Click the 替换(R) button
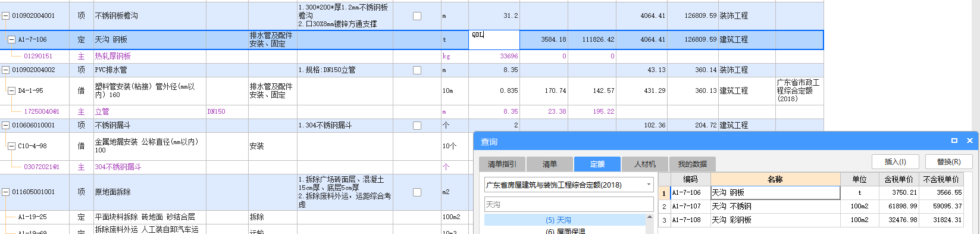This screenshot has width=980, height=234. (948, 162)
